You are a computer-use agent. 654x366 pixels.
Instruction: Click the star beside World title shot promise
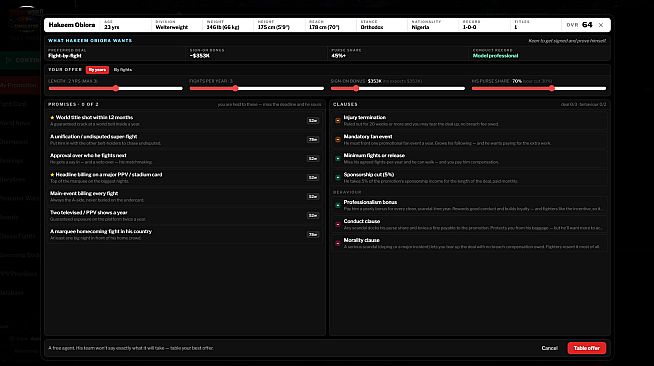(x=52, y=118)
